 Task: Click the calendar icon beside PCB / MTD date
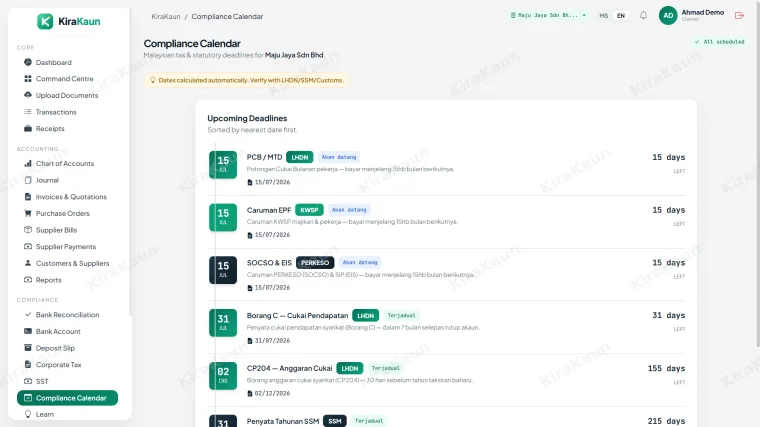pyautogui.click(x=250, y=182)
